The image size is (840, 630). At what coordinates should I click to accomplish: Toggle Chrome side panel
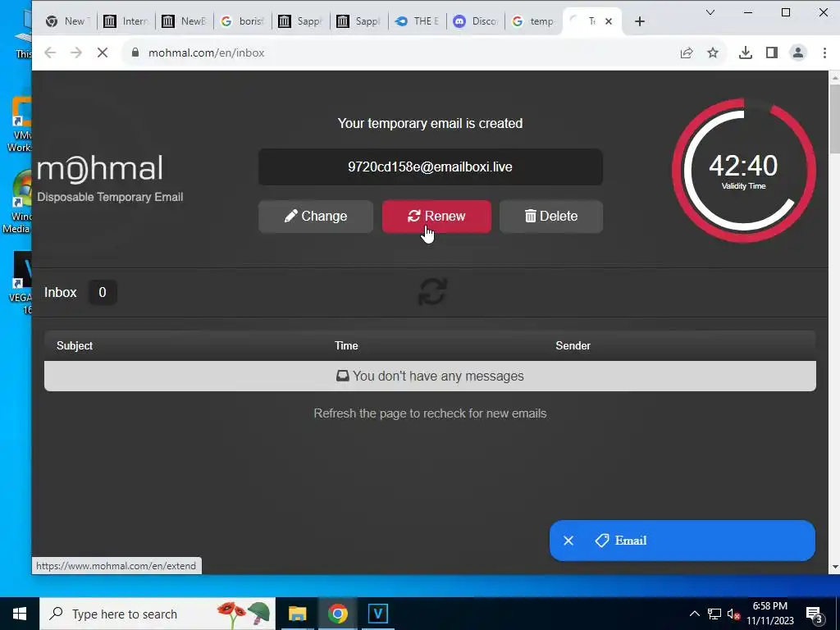771,52
